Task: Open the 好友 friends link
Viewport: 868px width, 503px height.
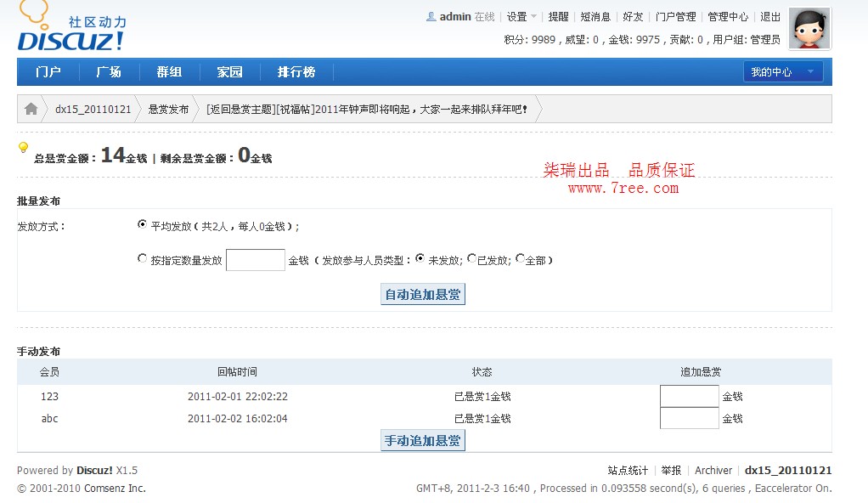Action: click(x=633, y=17)
